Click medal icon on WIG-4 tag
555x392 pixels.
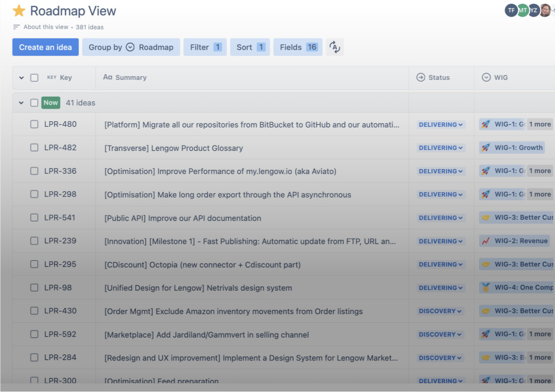pyautogui.click(x=486, y=287)
